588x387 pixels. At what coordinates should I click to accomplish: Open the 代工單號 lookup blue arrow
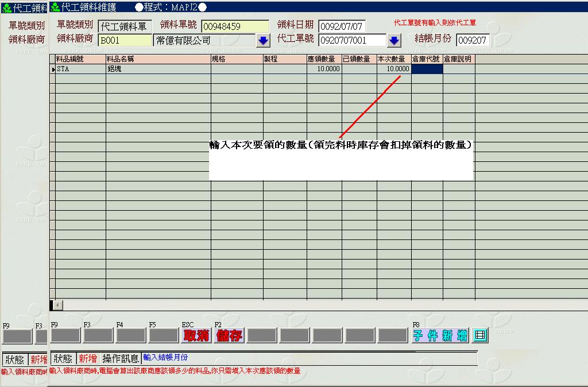[394, 41]
